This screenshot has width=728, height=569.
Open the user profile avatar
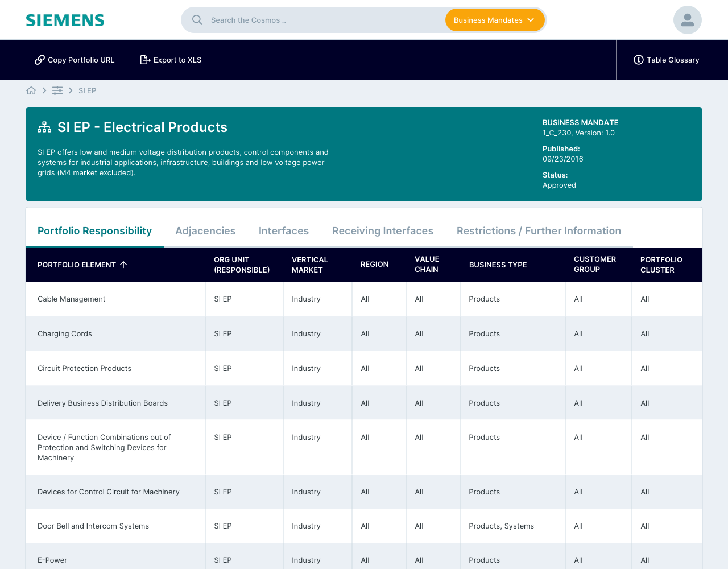[687, 20]
